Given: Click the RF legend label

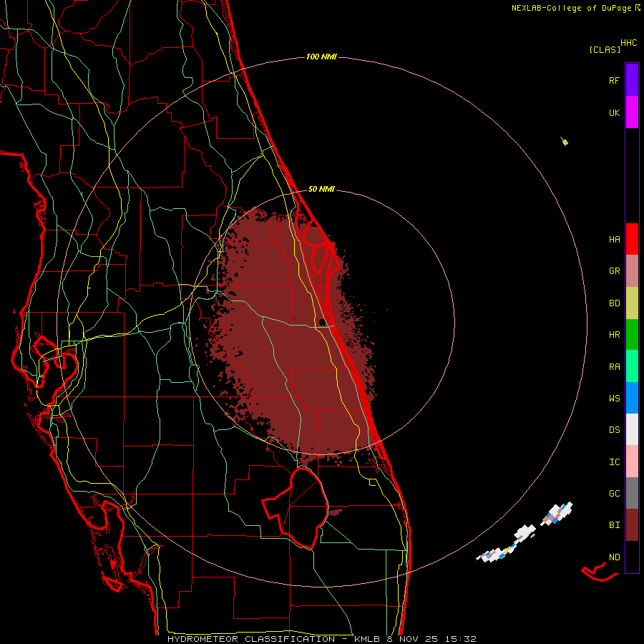Looking at the screenshot, I should tap(614, 81).
